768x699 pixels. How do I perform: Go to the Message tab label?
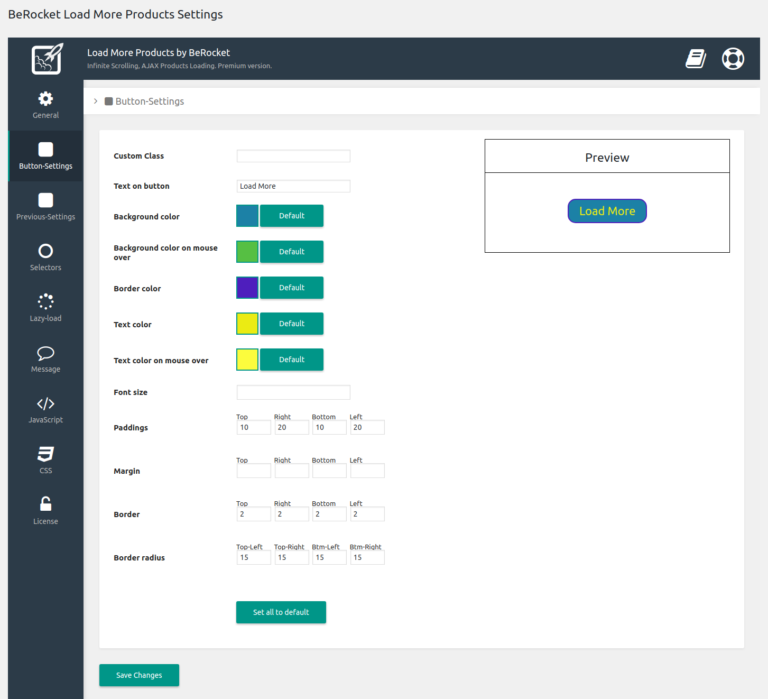[46, 369]
